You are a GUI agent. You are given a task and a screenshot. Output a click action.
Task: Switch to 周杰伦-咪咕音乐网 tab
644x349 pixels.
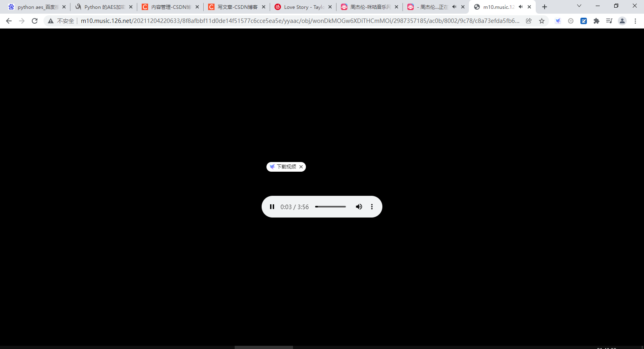click(x=369, y=7)
